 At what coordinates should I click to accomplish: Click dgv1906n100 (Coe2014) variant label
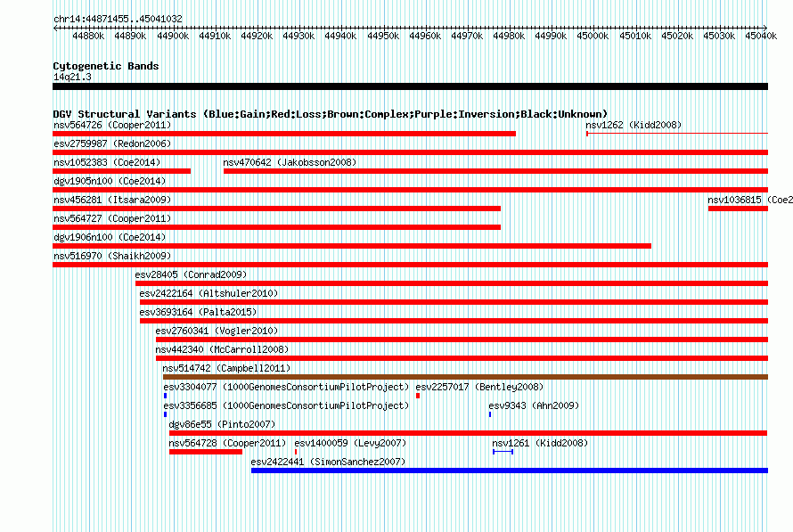(110, 237)
